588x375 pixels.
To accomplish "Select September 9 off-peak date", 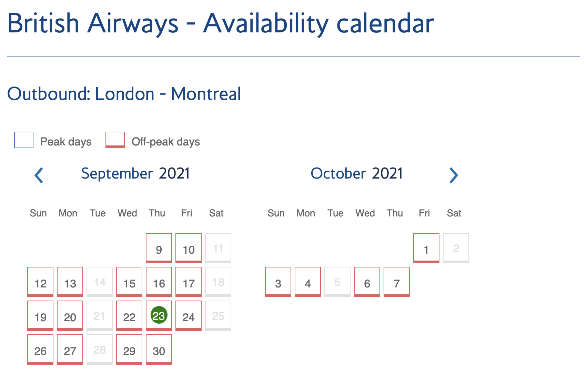I will [159, 248].
